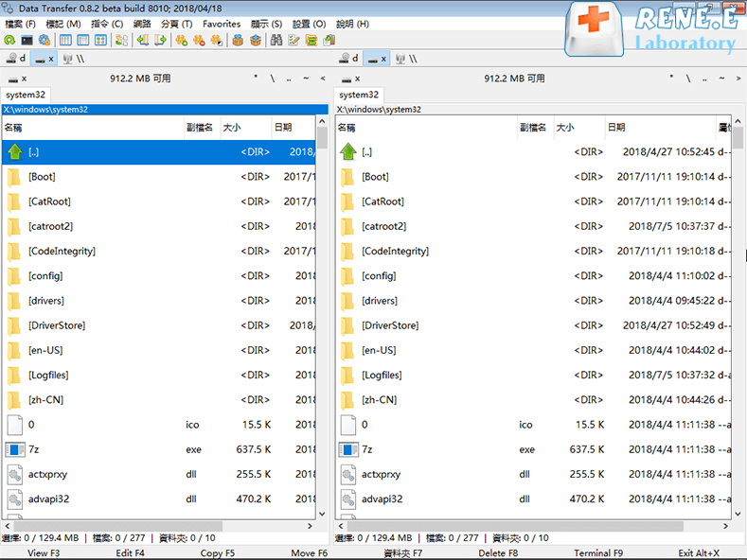Sort left panel by 名稱 column header
Image resolution: width=747 pixels, height=560 pixels.
click(93, 127)
